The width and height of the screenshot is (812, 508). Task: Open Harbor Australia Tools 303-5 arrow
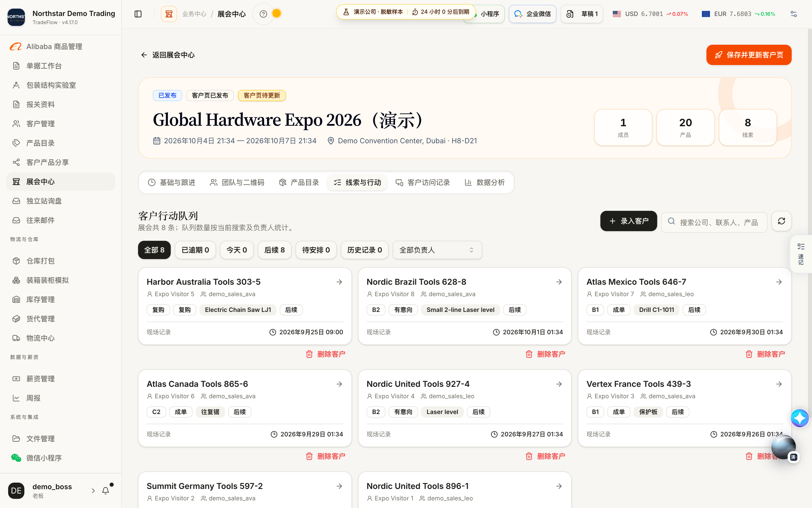(x=339, y=282)
